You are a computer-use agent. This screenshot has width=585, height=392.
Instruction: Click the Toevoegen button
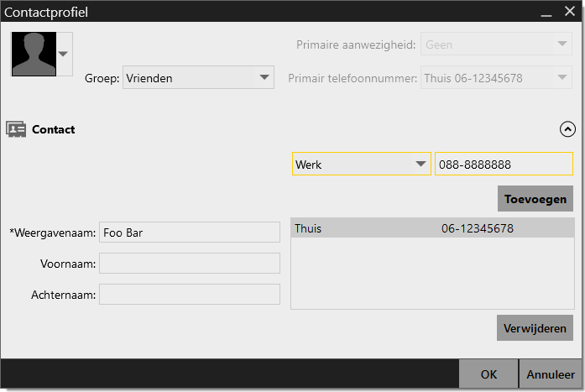click(x=535, y=199)
